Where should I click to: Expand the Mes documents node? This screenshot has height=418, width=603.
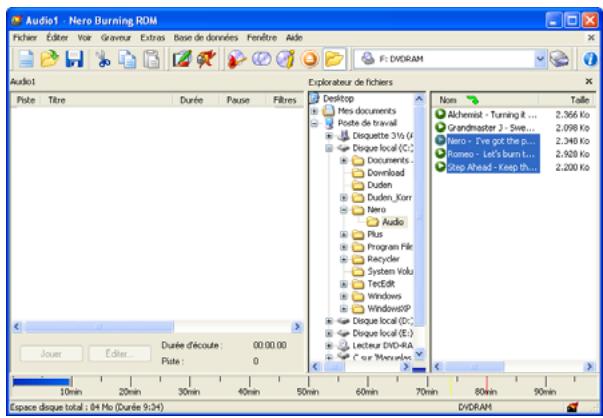pyautogui.click(x=315, y=111)
